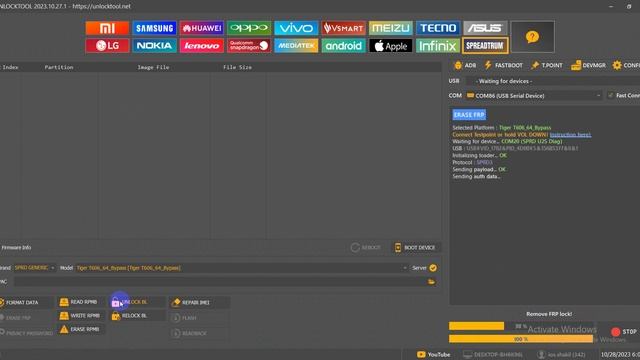
Task: Open the DEVMGR device manager tab
Action: pos(588,65)
